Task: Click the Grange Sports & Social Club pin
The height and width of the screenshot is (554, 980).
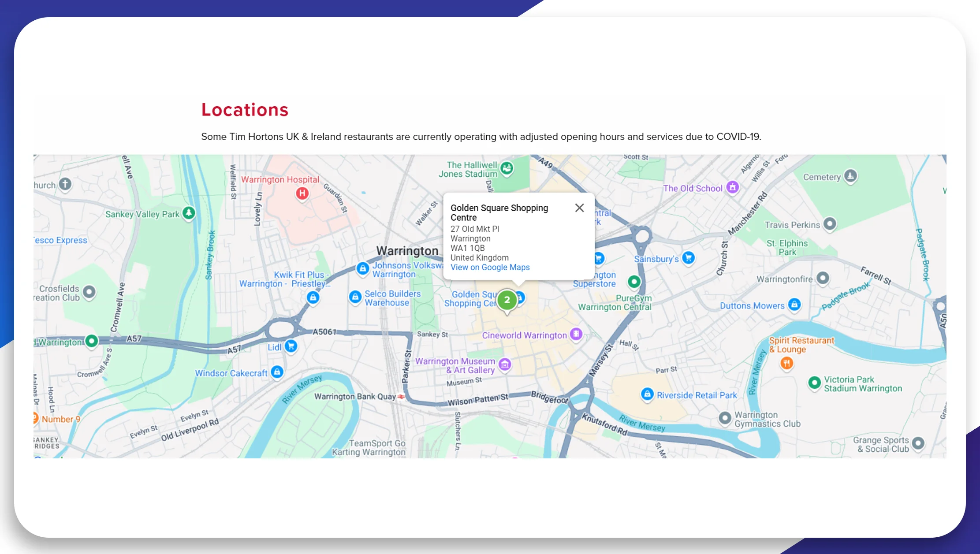Action: [x=918, y=443]
